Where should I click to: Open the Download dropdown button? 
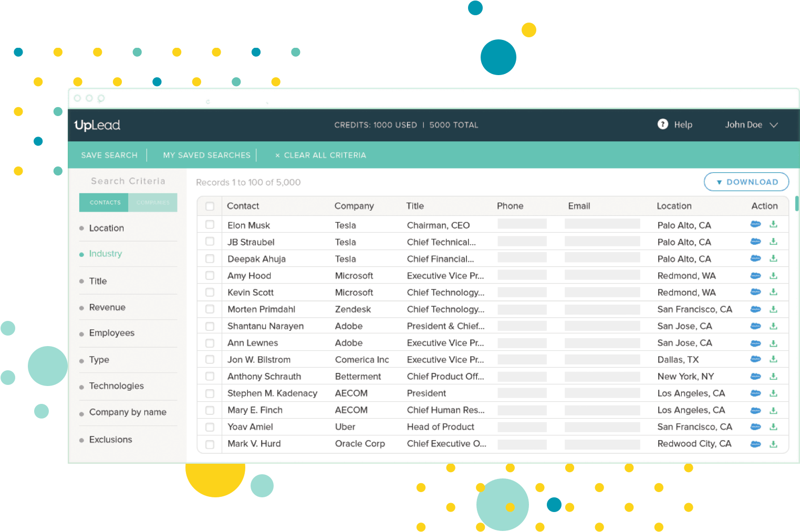point(746,182)
